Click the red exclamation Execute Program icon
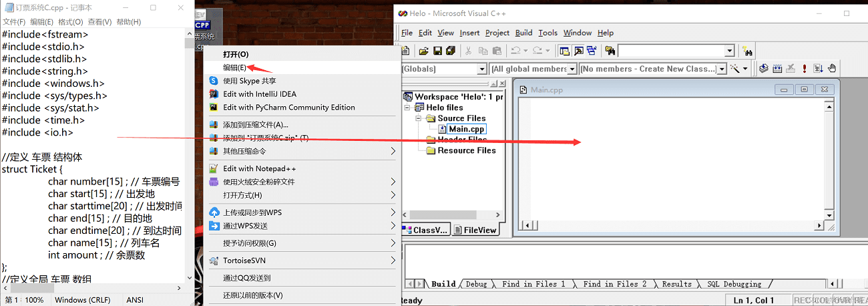This screenshot has width=868, height=306. tap(805, 69)
